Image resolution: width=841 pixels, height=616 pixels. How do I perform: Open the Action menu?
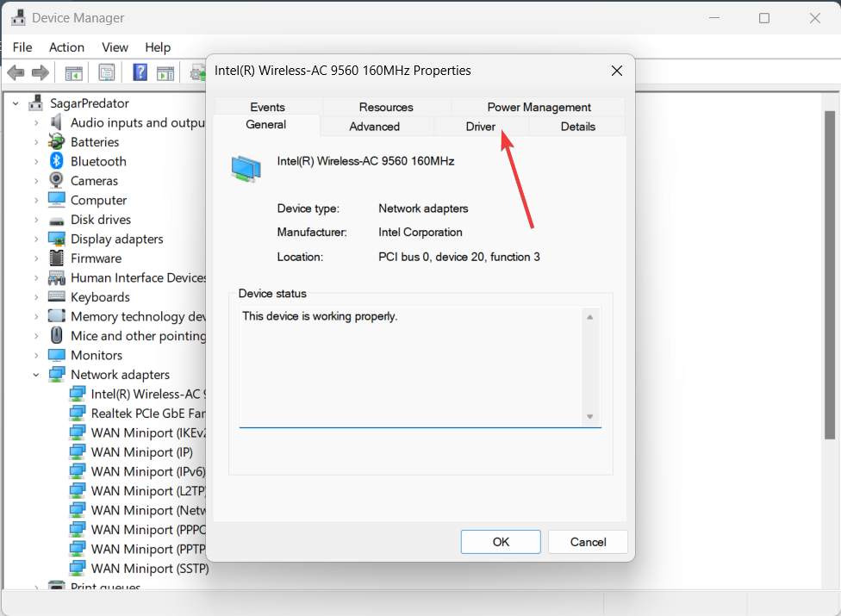(66, 47)
